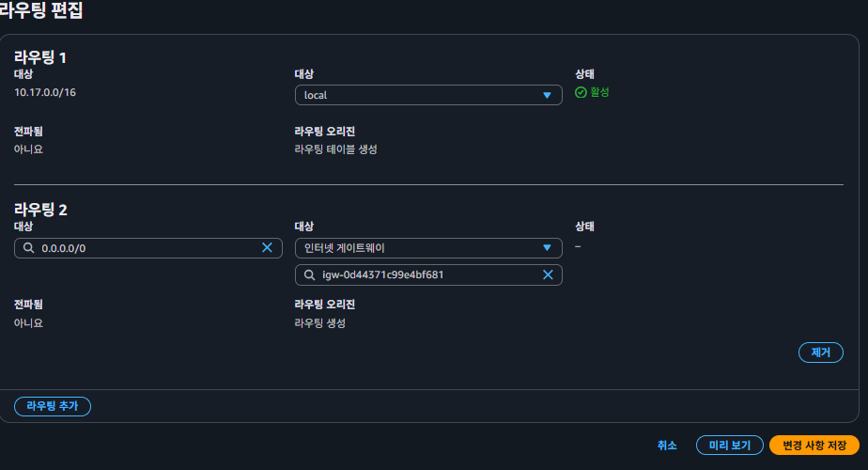
Task: Open the 인터넷 게이트웨이 target dropdown
Action: (427, 248)
